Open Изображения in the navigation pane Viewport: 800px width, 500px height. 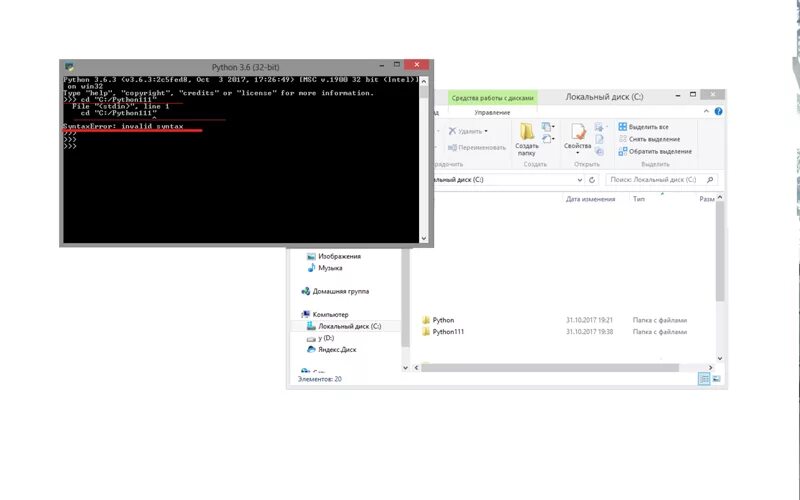point(334,256)
